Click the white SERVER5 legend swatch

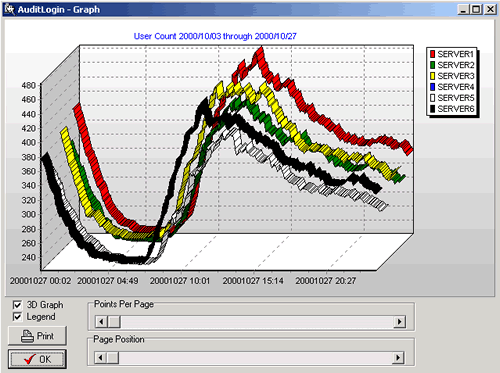432,98
